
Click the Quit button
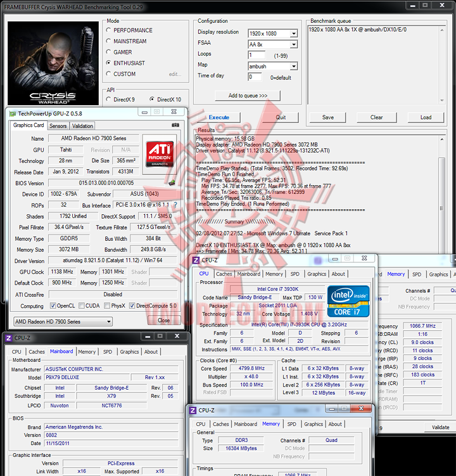(x=281, y=117)
